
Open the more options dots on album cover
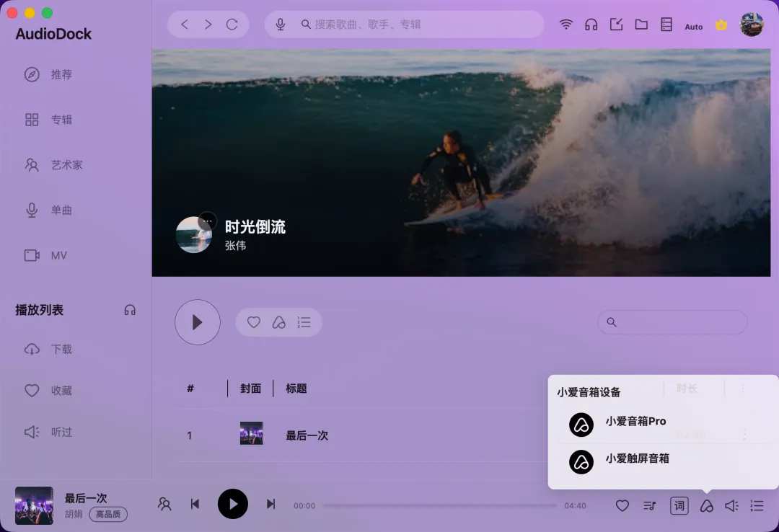click(208, 221)
